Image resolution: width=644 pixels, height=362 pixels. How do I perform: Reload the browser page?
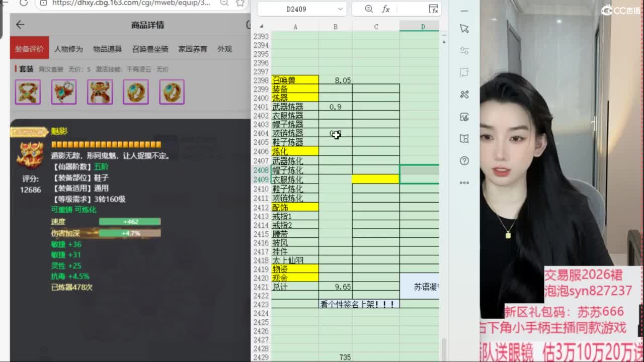pos(23,3)
